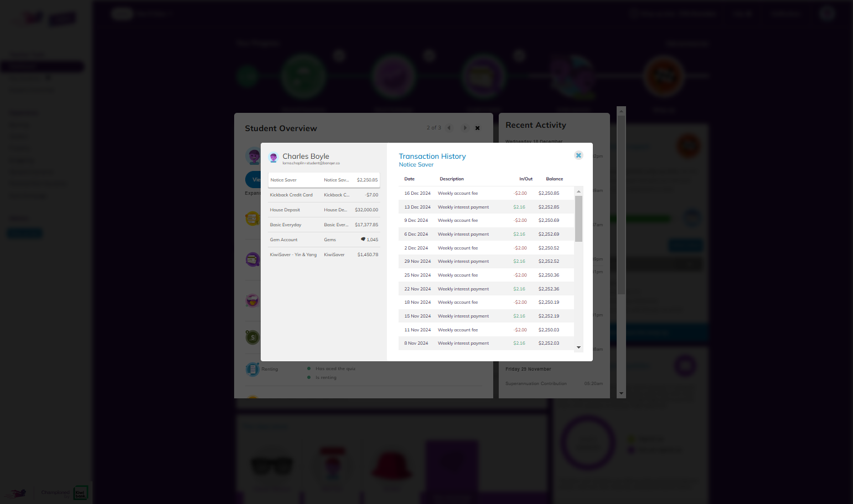Screen dimensions: 853x504
Task: Select the Kickback Credit Card account
Action: point(324,195)
